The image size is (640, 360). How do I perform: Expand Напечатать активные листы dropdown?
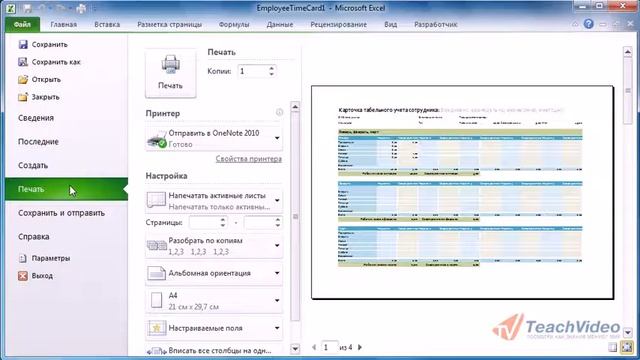tap(214, 201)
